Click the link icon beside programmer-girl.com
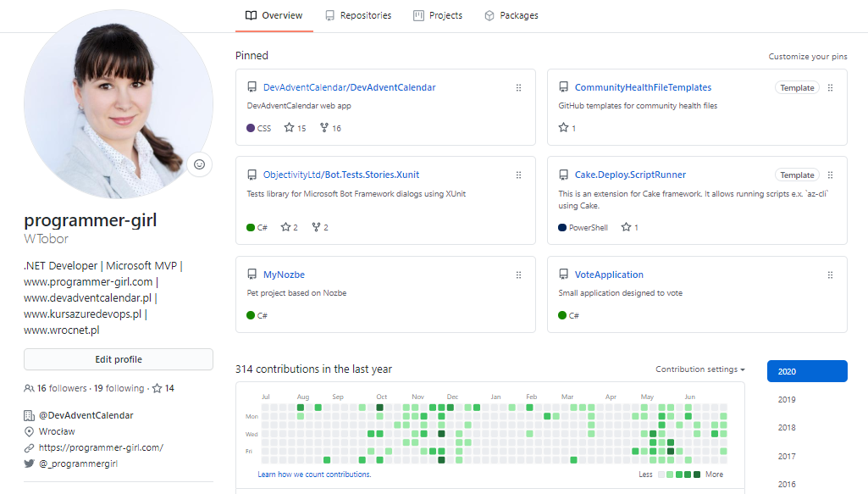 click(x=28, y=447)
